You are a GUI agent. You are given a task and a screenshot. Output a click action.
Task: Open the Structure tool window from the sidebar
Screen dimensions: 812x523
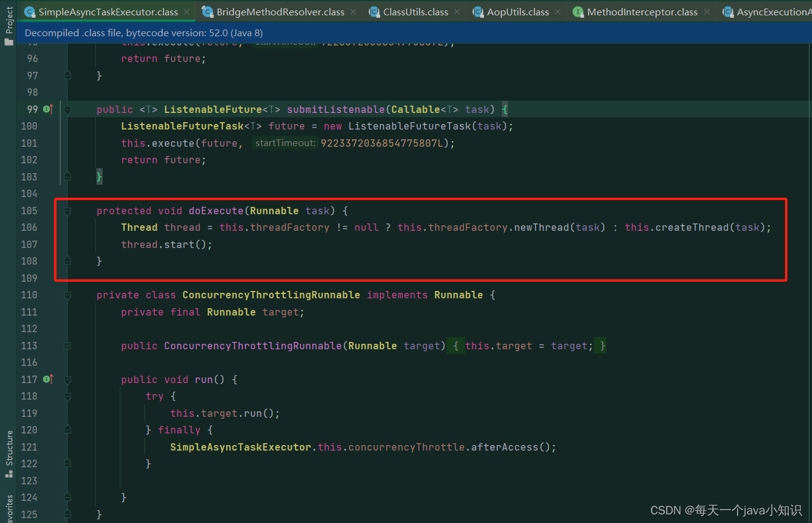point(9,448)
